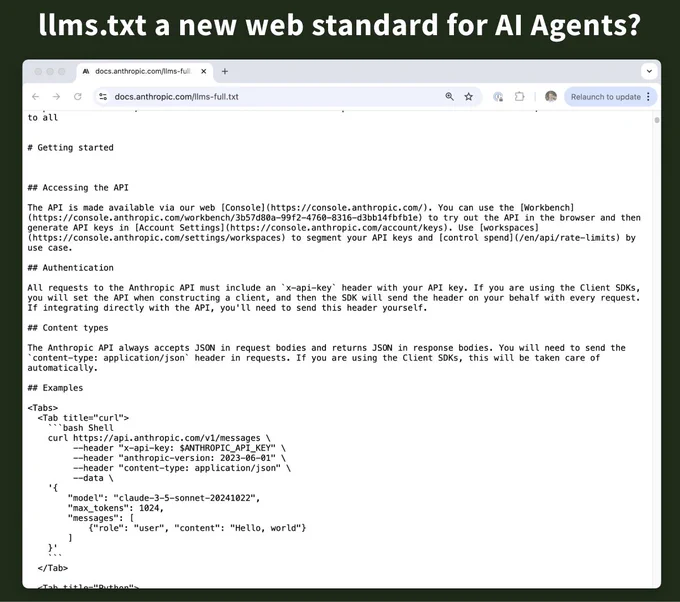Image resolution: width=680 pixels, height=602 pixels.
Task: Click the "content": "Hello, world" text
Action: (x=238, y=528)
